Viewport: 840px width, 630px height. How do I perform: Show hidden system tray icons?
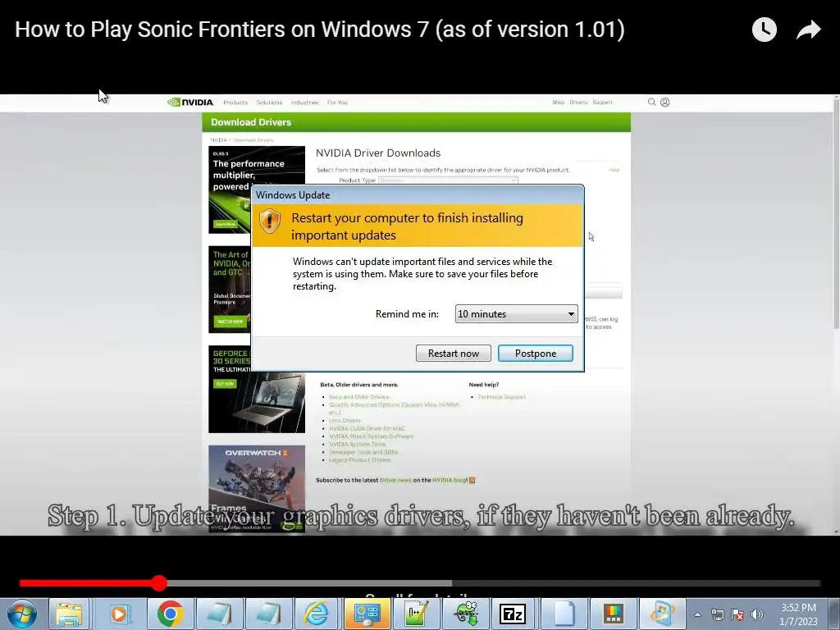click(x=697, y=614)
